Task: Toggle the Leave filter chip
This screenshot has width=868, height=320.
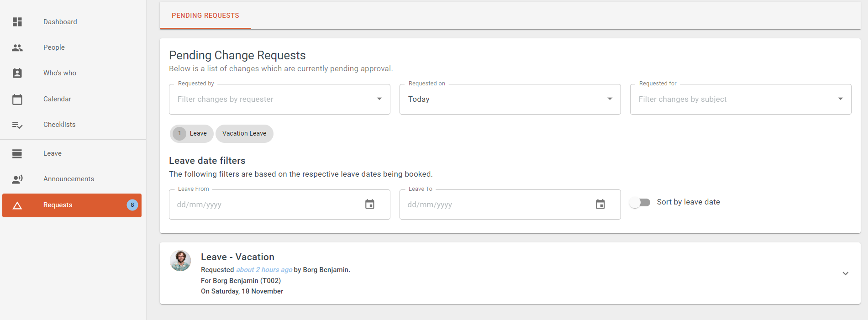Action: [192, 134]
